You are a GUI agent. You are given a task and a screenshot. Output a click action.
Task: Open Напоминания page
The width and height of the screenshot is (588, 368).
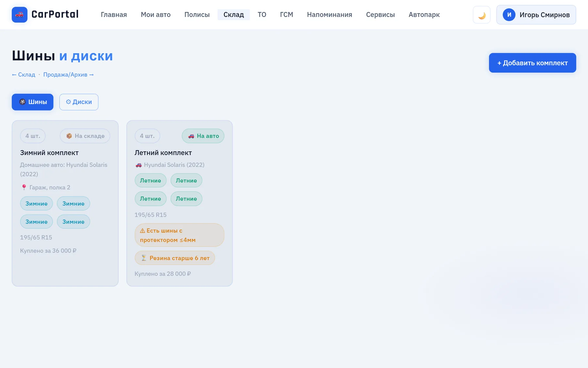[329, 15]
